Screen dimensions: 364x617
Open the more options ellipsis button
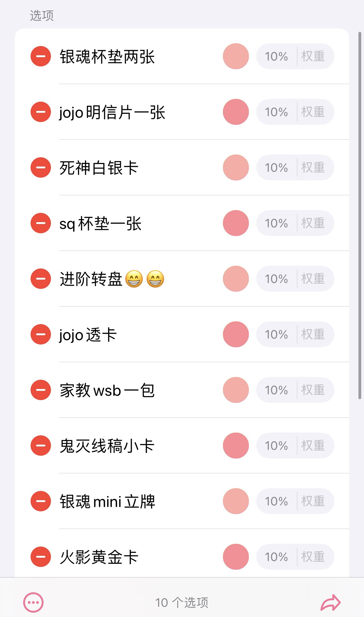click(33, 602)
